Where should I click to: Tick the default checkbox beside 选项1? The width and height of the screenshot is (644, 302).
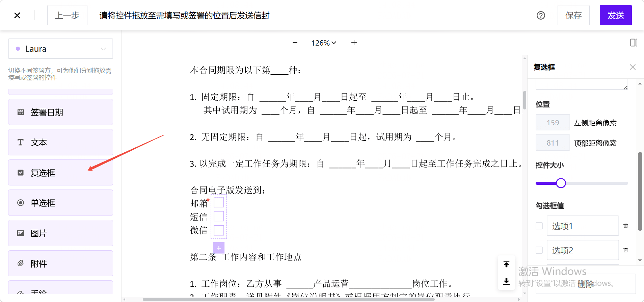coord(539,226)
